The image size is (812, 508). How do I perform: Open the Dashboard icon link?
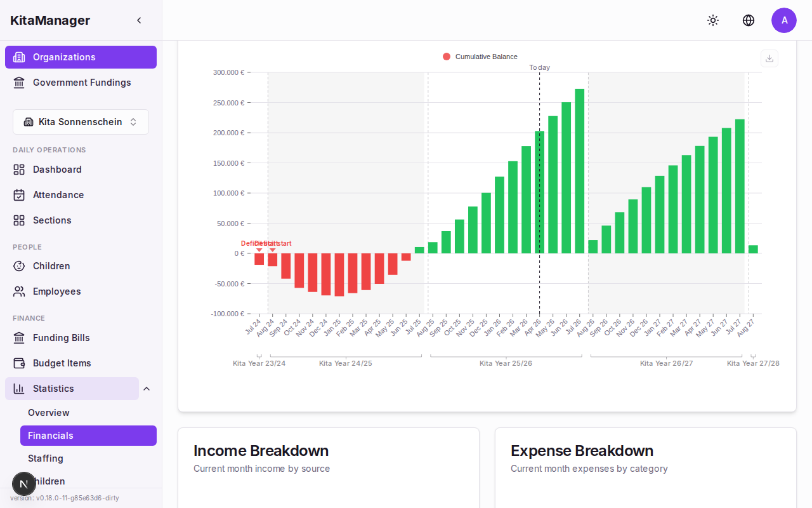click(19, 170)
